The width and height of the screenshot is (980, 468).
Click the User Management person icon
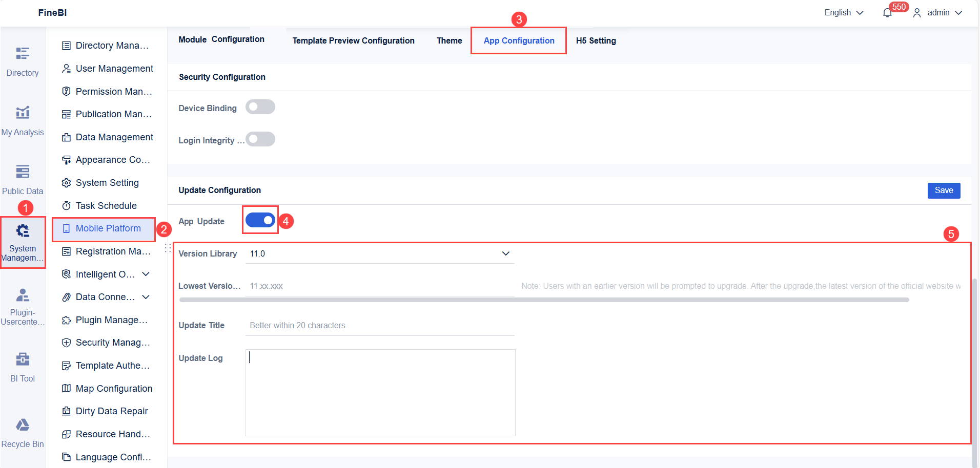[x=66, y=69]
